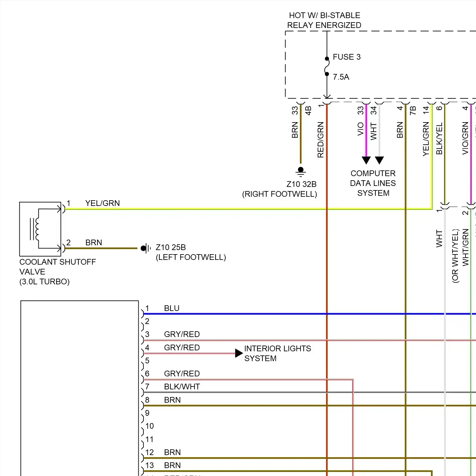This screenshot has height=476, width=476.
Task: Click the vertical BRN label beside pin 4 7B
Action: point(400,130)
